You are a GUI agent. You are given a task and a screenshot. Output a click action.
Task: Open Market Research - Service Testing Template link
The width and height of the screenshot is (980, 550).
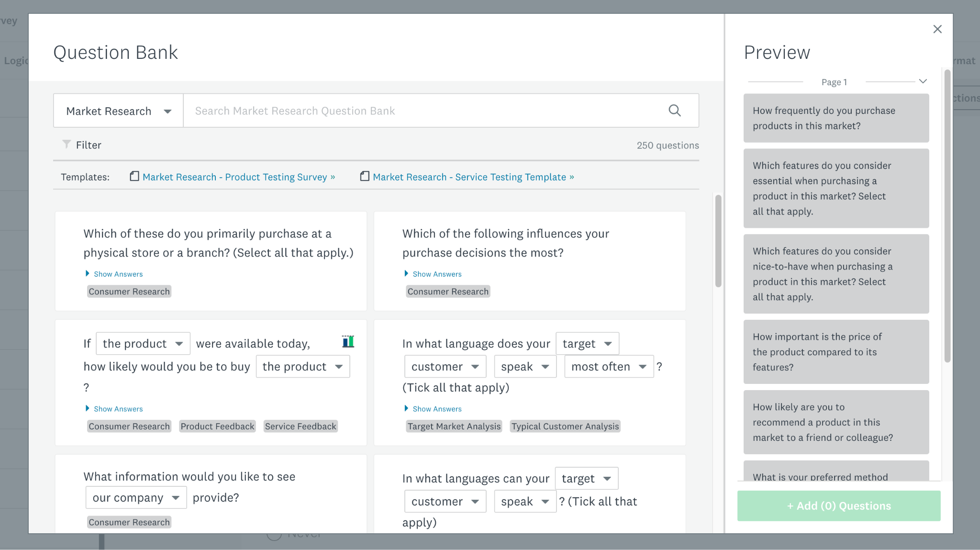click(473, 177)
